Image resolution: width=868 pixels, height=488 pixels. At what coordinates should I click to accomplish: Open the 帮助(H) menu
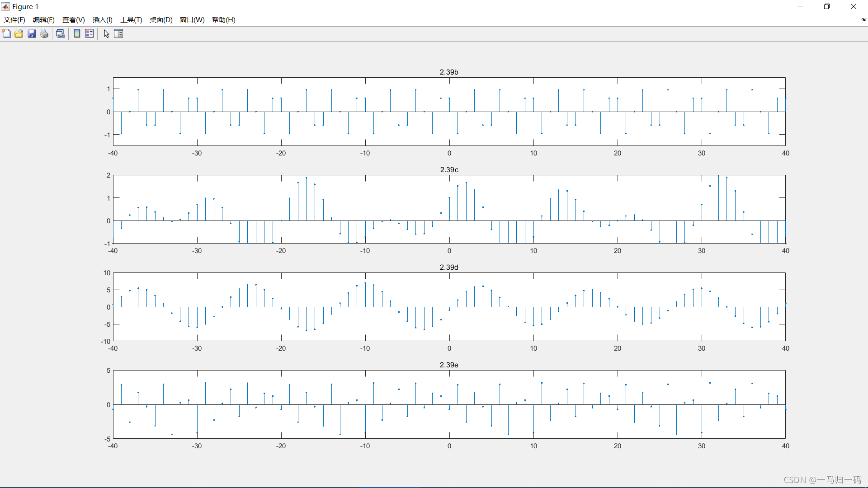(224, 20)
